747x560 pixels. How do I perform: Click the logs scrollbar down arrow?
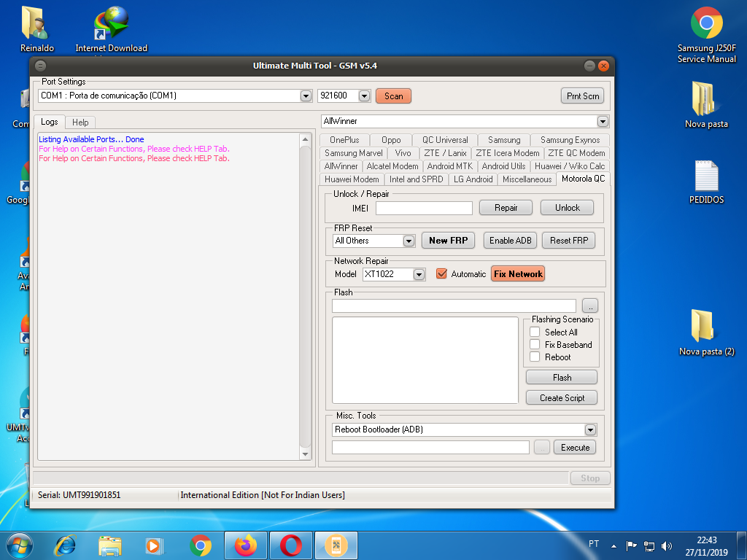point(306,454)
